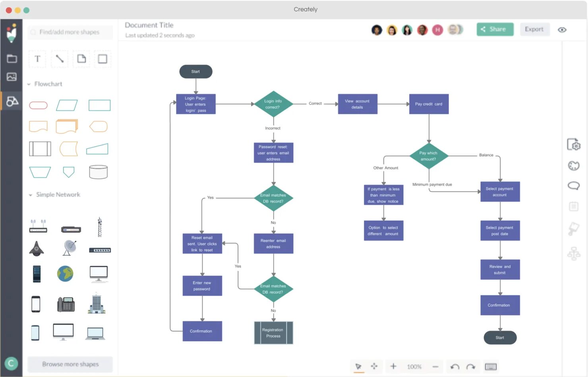Pick the red terminator flowchart shape
Screen dimensions: 588x377
pos(39,105)
